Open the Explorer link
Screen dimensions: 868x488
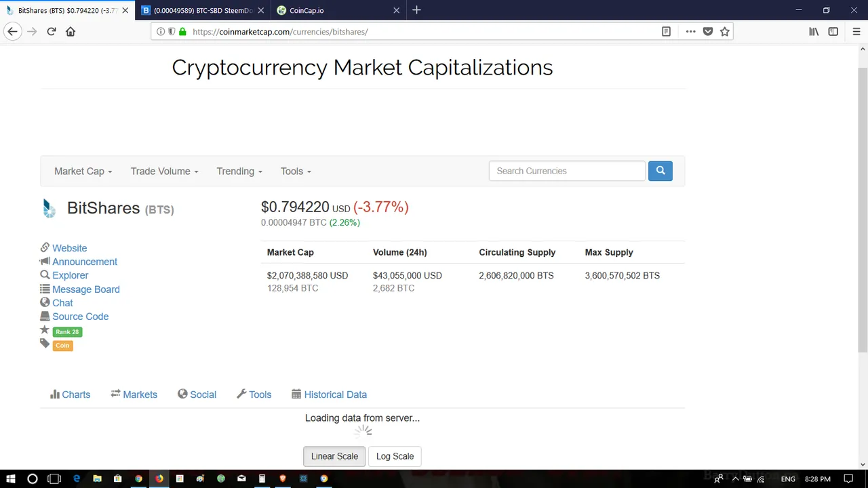70,275
